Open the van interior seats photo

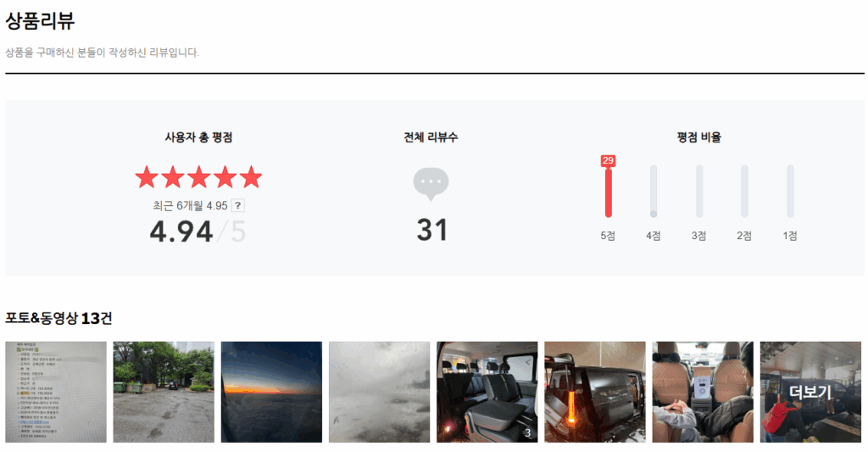487,392
